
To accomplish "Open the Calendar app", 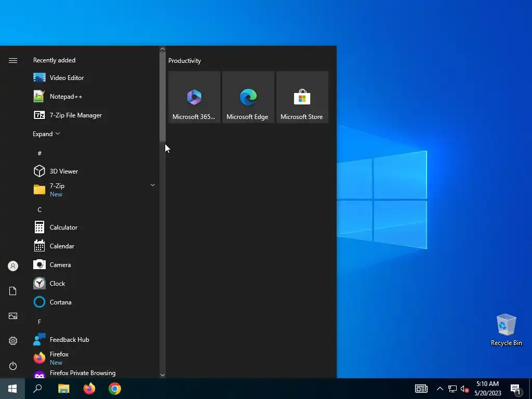I will tap(95, 246).
